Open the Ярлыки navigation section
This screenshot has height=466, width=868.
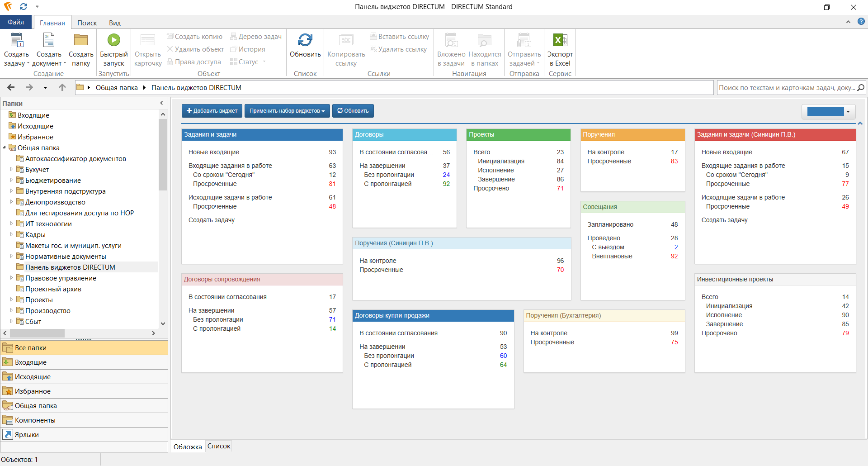click(84, 434)
